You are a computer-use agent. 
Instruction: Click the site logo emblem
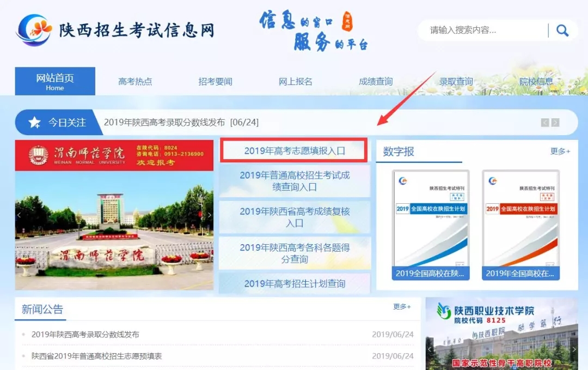pyautogui.click(x=34, y=30)
